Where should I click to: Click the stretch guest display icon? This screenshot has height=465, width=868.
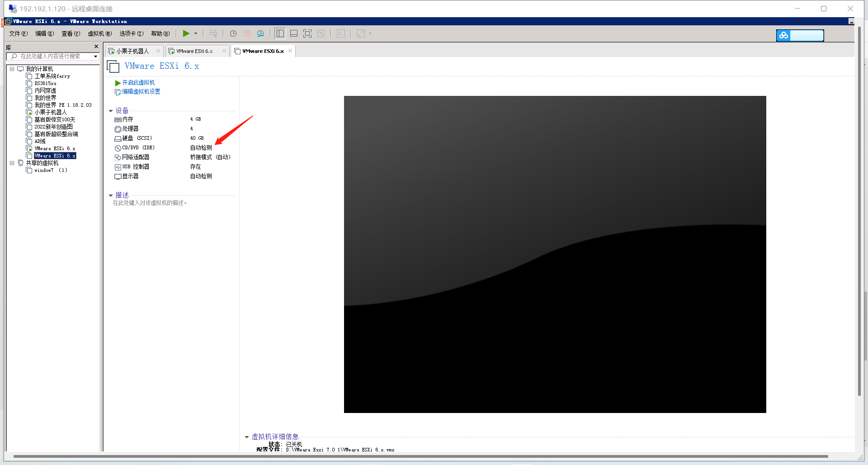click(x=361, y=33)
